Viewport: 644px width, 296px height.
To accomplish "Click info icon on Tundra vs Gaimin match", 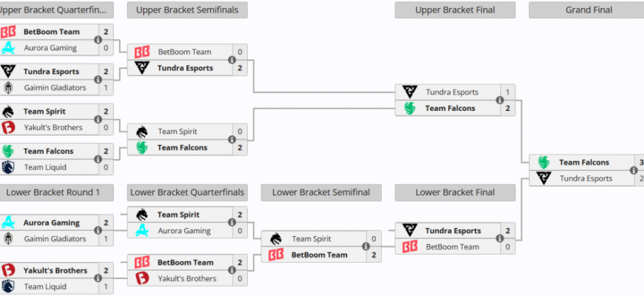I will pyautogui.click(x=98, y=80).
